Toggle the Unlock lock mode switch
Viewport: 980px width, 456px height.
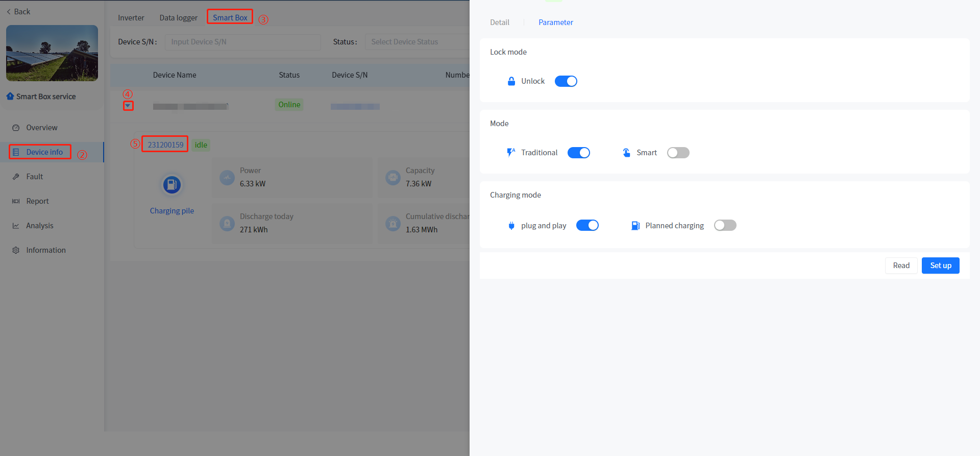point(566,81)
